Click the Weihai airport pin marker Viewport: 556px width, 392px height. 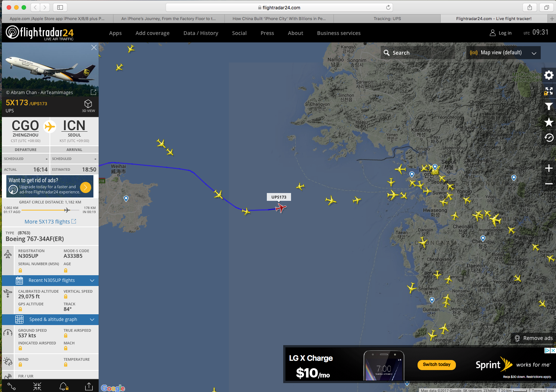pyautogui.click(x=126, y=199)
